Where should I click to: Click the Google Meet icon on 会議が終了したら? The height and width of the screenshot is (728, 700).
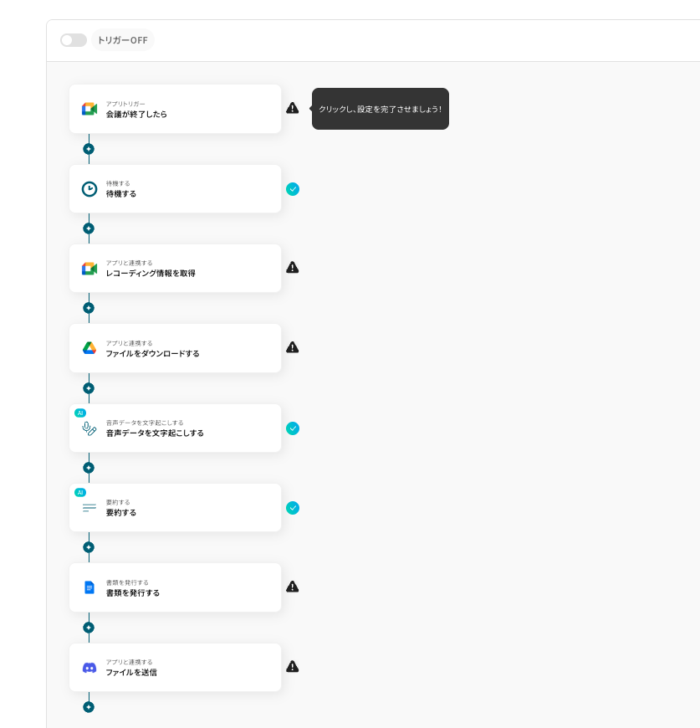pos(89,109)
